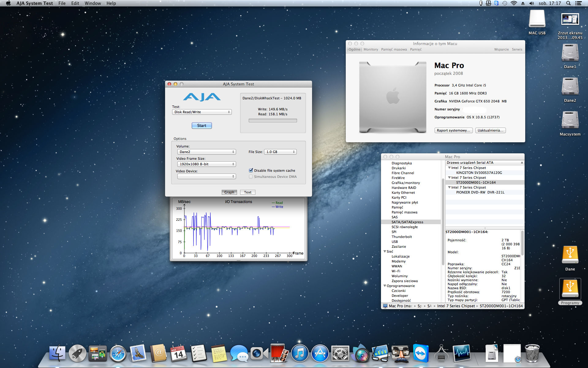Image resolution: width=588 pixels, height=368 pixels.
Task: Open the yellow Notes icon in Dock
Action: pyautogui.click(x=219, y=353)
